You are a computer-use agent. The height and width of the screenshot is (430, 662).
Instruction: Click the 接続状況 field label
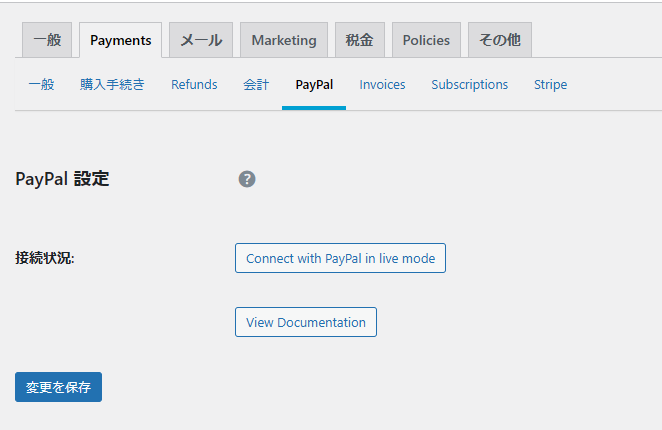point(45,258)
